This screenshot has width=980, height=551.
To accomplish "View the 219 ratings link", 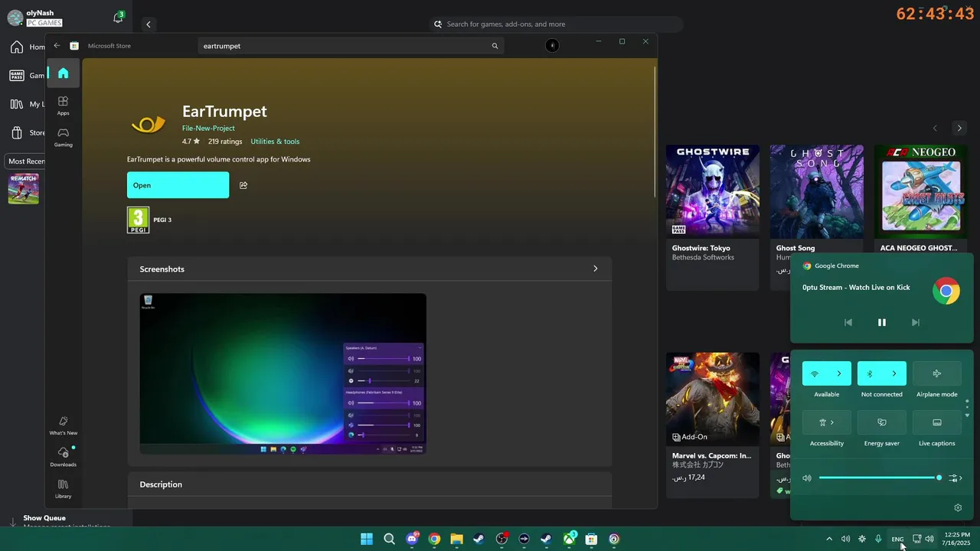I will pyautogui.click(x=225, y=142).
